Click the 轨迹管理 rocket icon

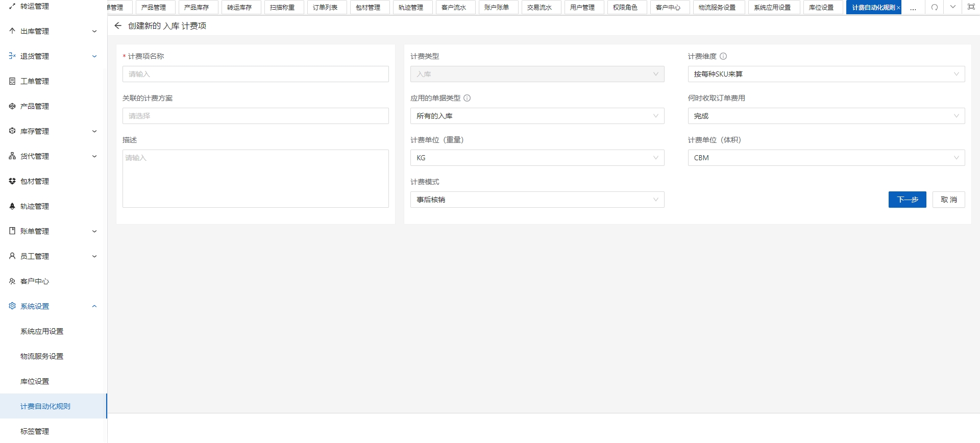point(12,206)
